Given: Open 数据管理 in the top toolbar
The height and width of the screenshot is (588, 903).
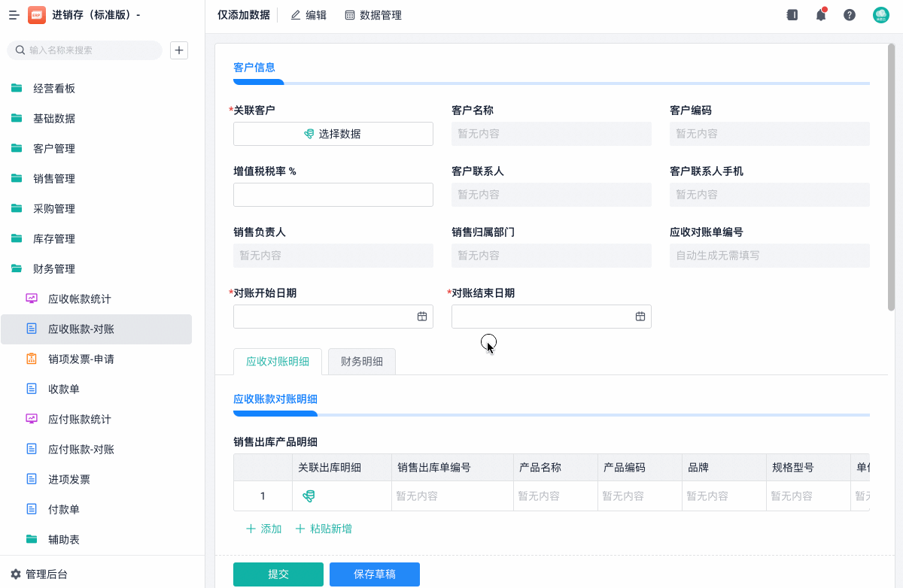Looking at the screenshot, I should click(x=373, y=15).
